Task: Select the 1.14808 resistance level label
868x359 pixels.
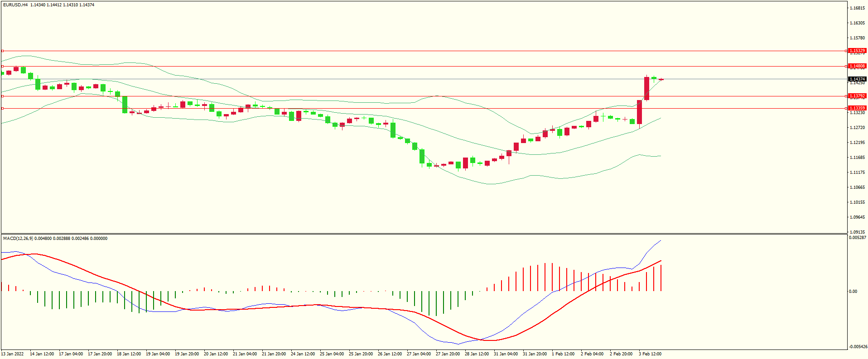Action: 857,66
